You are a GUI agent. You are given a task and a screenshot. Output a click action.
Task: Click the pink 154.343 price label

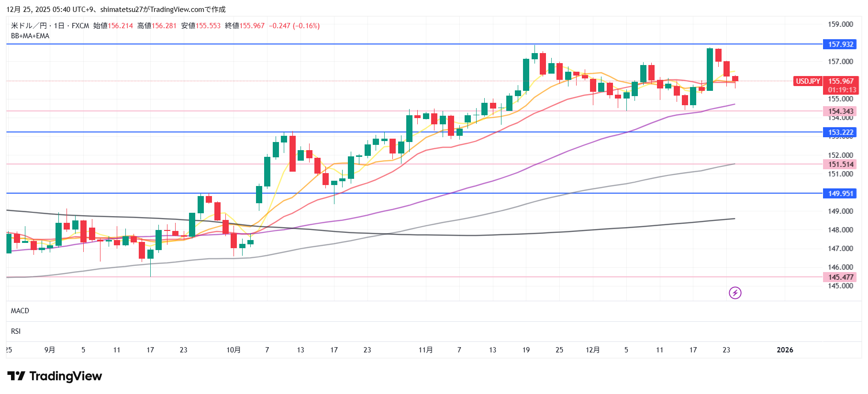click(x=840, y=111)
